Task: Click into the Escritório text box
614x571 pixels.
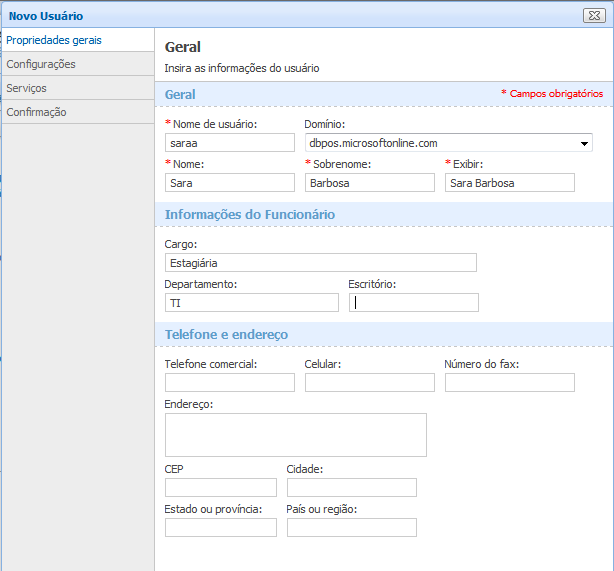Action: click(x=413, y=302)
